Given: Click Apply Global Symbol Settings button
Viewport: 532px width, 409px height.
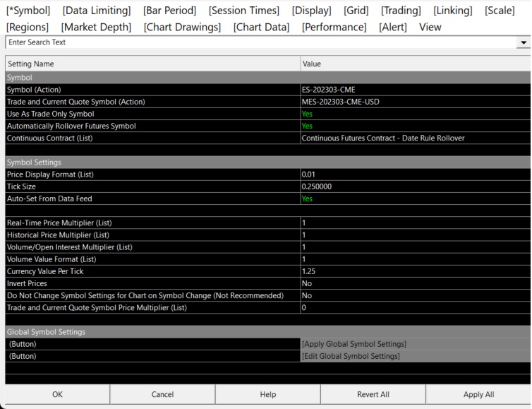Looking at the screenshot, I should (415, 344).
